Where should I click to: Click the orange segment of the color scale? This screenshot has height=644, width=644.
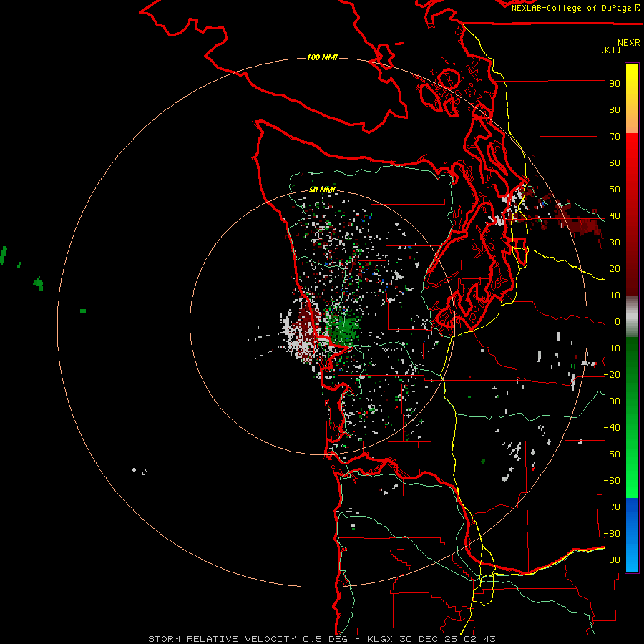click(x=632, y=120)
